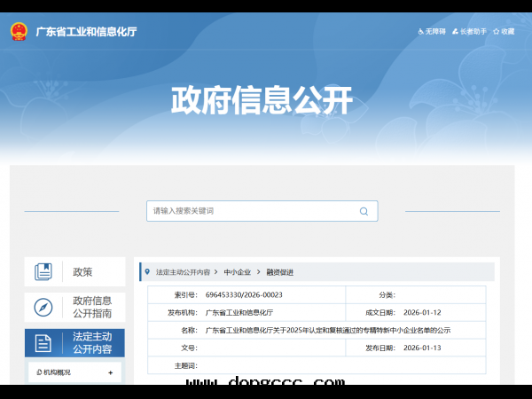Click the compass guide icon
Screen dimensions: 532x399
click(x=43, y=308)
